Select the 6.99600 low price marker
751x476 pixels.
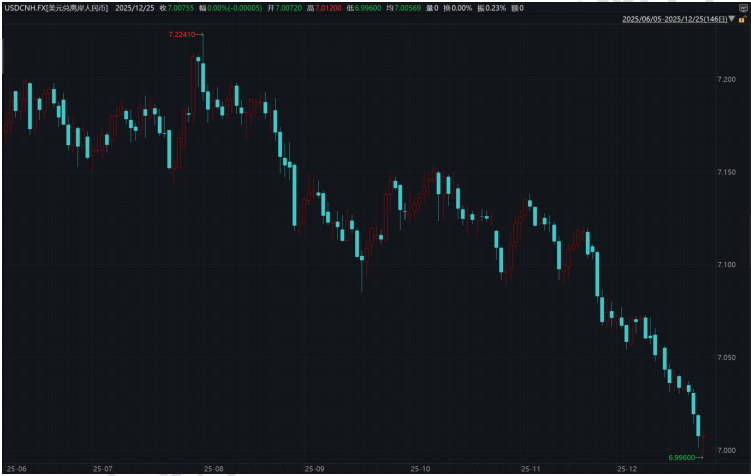(683, 457)
